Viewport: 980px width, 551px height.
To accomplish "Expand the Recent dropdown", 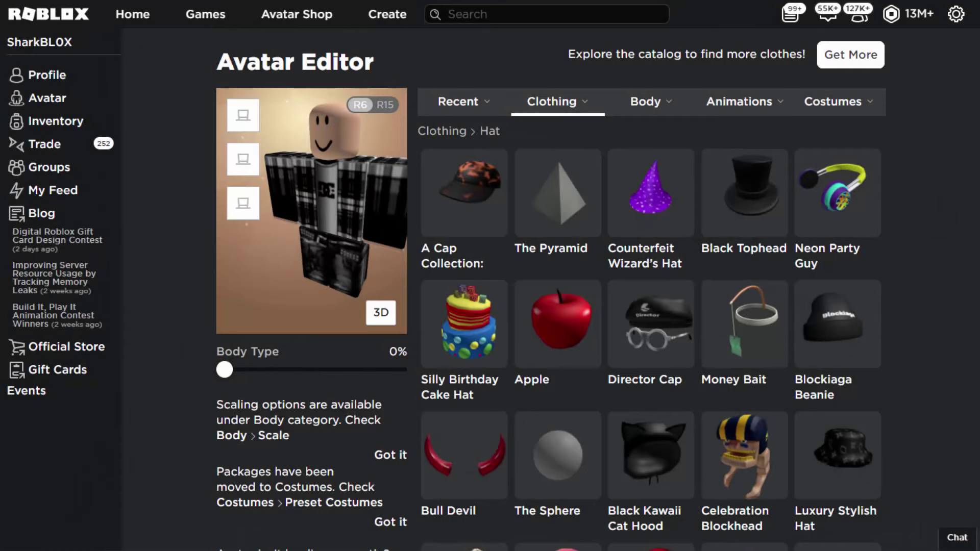I will [x=463, y=102].
